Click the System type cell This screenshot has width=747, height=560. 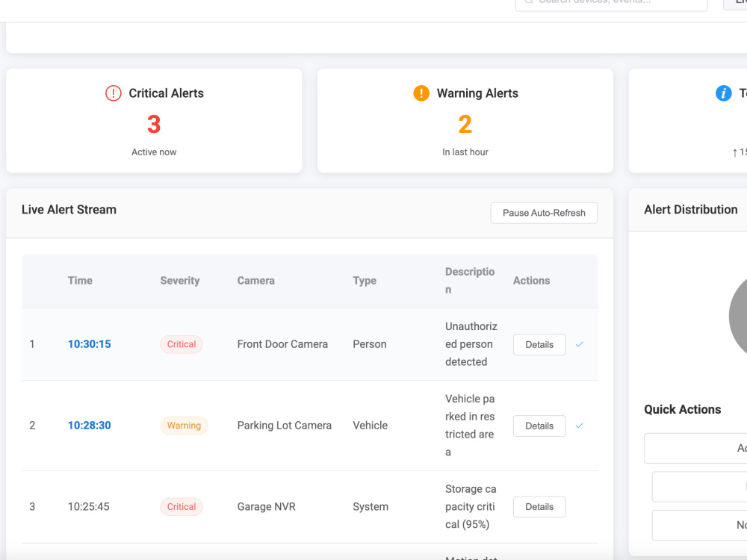coord(371,507)
